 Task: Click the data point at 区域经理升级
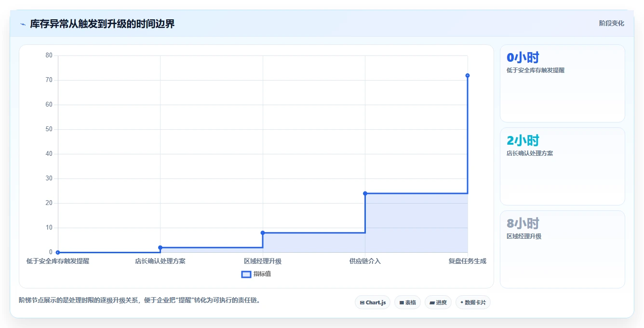(263, 232)
